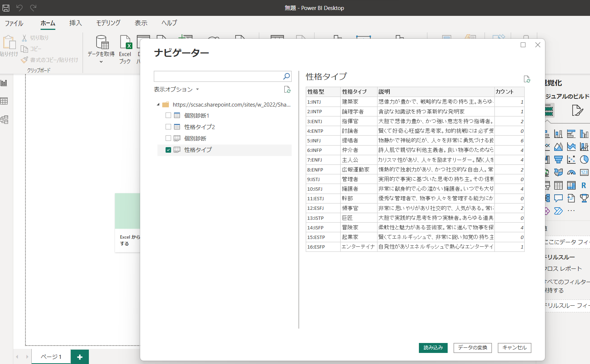Check the 性格タイプ2 table checkbox
Image resolution: width=590 pixels, height=364 pixels.
tap(168, 127)
